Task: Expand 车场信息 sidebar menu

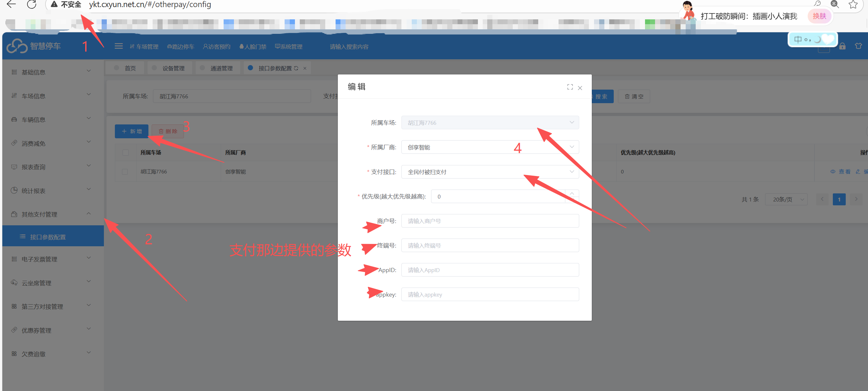Action: click(x=53, y=96)
